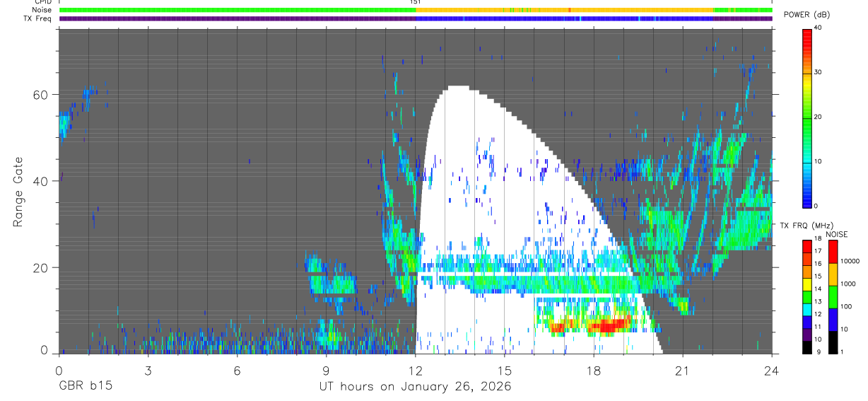Click the 'Range Gate' y-axis label
The height and width of the screenshot is (401, 868).
pyautogui.click(x=18, y=192)
